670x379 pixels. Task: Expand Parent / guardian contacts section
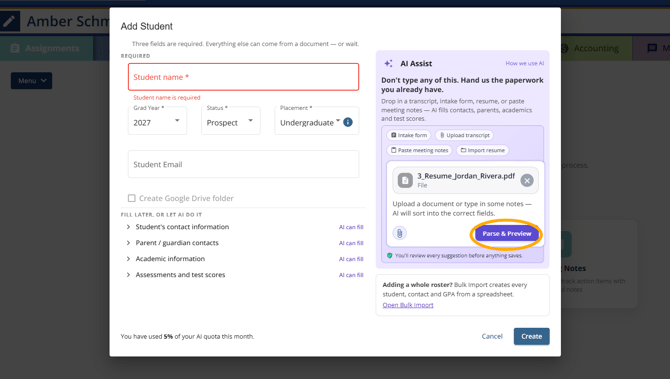(177, 243)
